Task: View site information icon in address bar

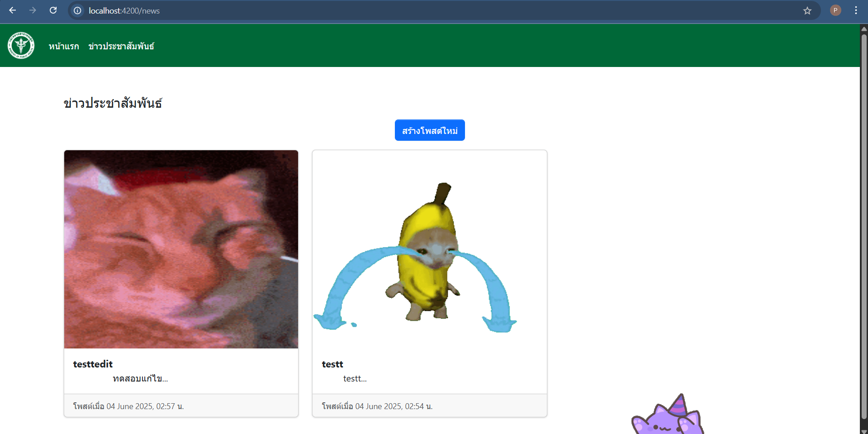Action: [x=78, y=10]
